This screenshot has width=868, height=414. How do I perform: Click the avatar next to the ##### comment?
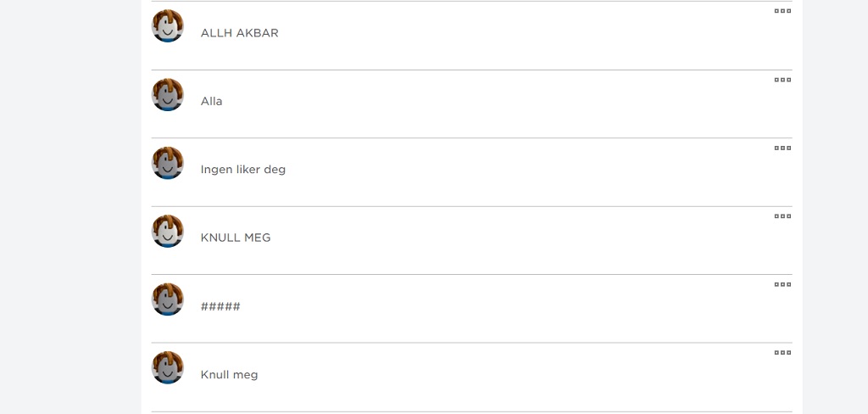pos(168,299)
